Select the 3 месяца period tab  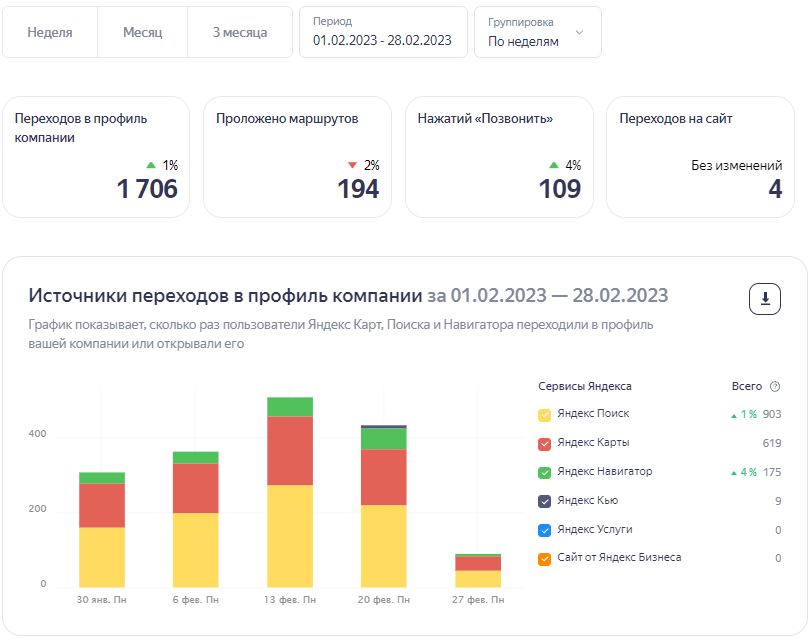pyautogui.click(x=240, y=32)
